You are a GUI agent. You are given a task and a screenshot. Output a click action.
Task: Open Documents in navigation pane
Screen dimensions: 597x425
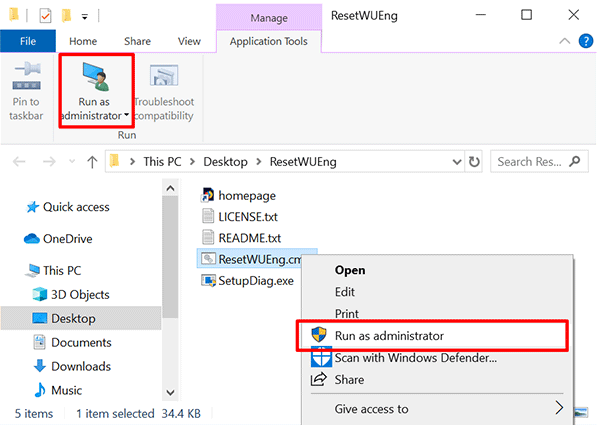(x=72, y=342)
